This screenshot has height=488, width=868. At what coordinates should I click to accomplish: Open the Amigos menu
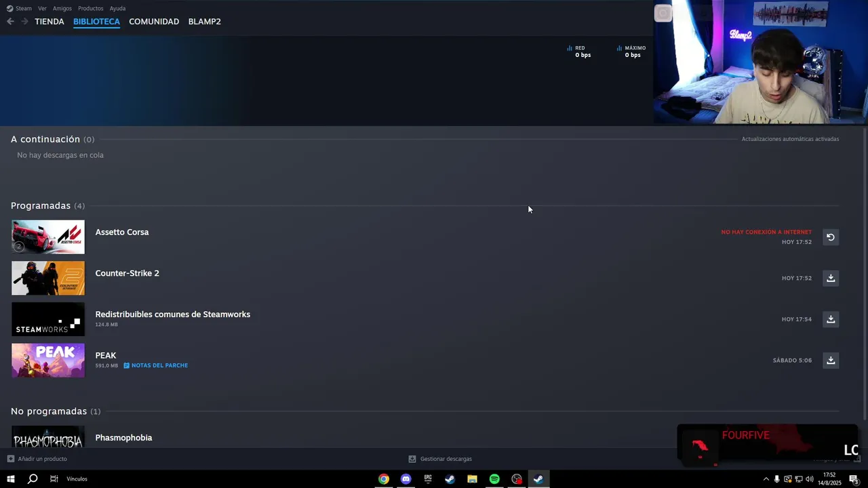[x=62, y=8]
